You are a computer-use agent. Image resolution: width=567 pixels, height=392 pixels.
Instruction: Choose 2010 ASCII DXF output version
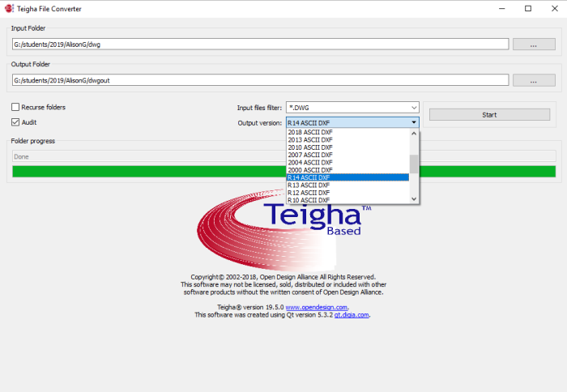(347, 147)
